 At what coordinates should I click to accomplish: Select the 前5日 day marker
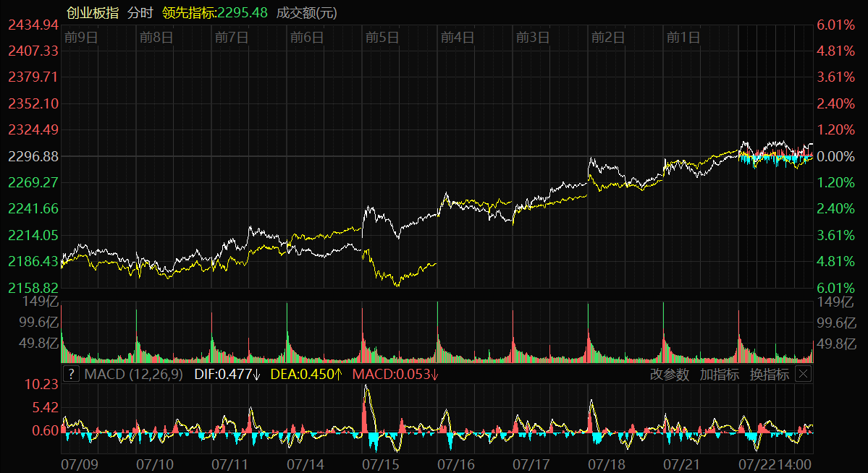pos(382,37)
